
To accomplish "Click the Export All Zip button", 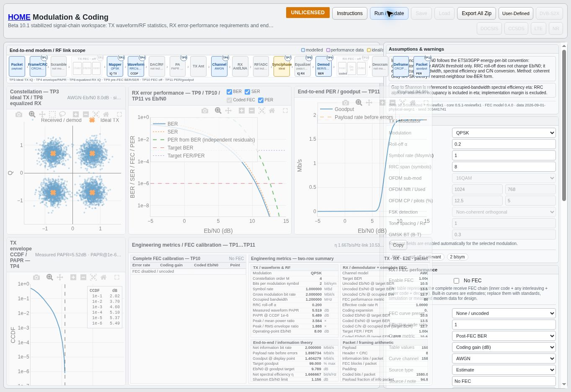I will (477, 13).
